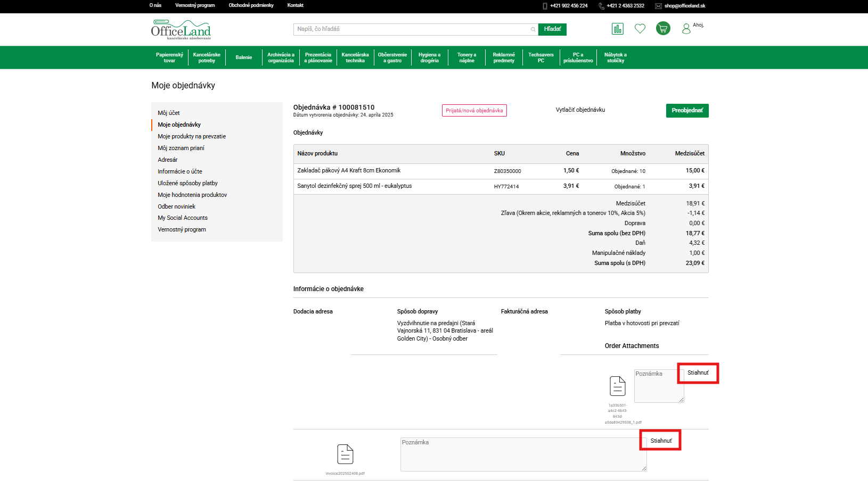Viewport: 868px width, 488px height.
Task: Open Uložené spôsoby platby
Action: (x=187, y=183)
